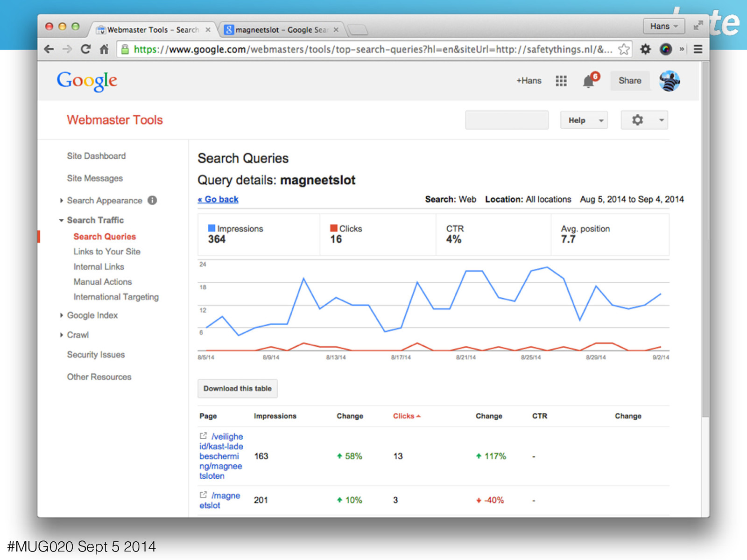Show hidden extensions chevron
The image size is (747, 560).
pos(682,49)
